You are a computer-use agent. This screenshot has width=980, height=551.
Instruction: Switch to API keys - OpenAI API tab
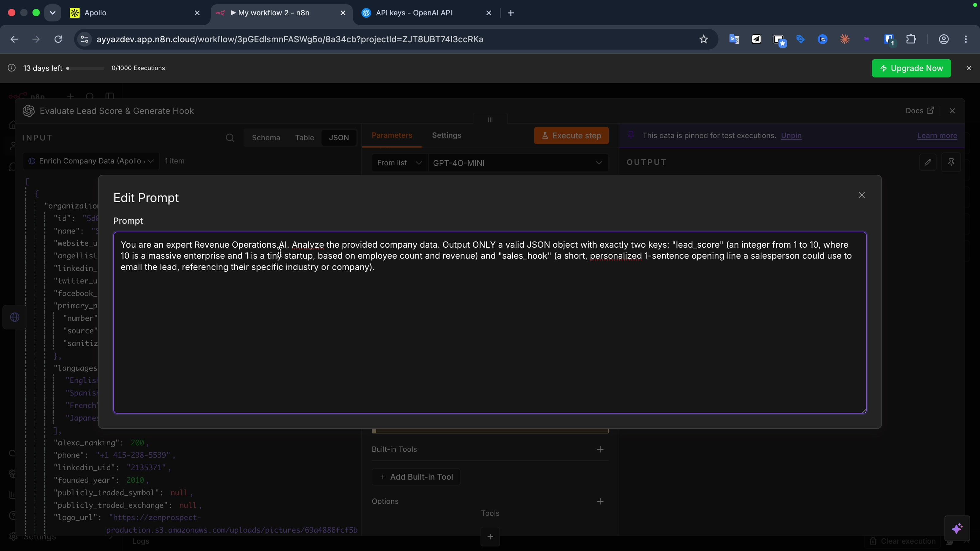(x=426, y=13)
